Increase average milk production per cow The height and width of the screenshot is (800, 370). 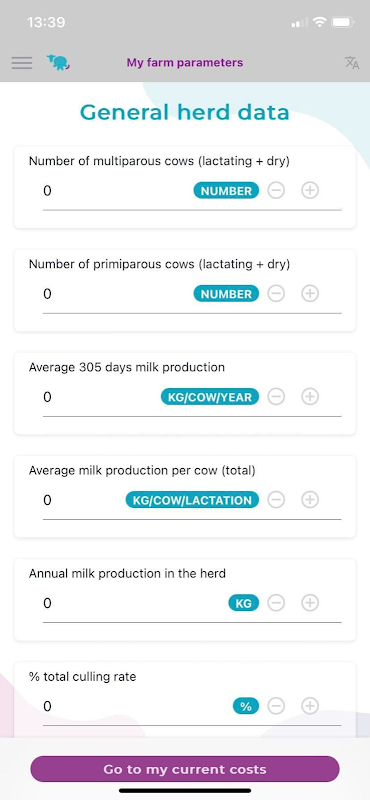click(x=310, y=500)
